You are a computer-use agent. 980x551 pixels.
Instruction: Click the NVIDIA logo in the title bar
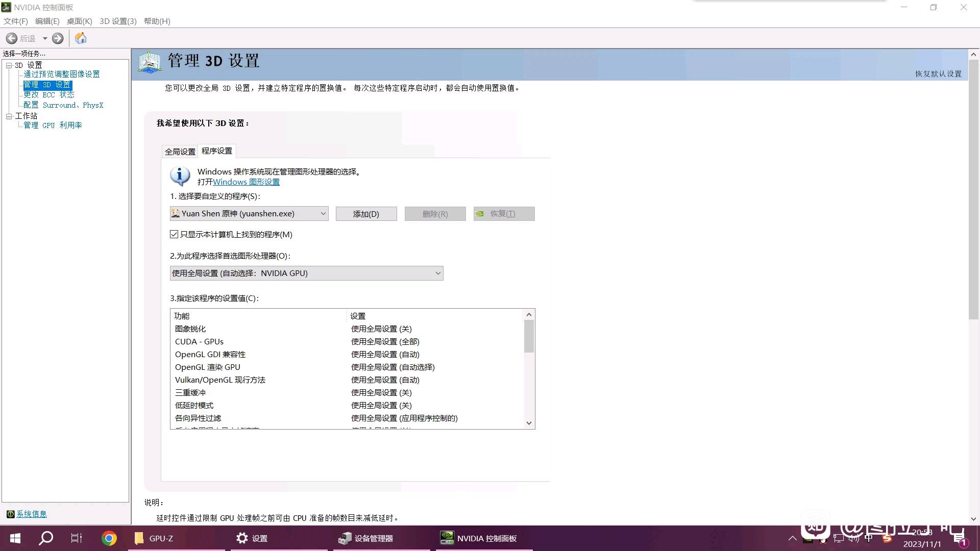6,7
